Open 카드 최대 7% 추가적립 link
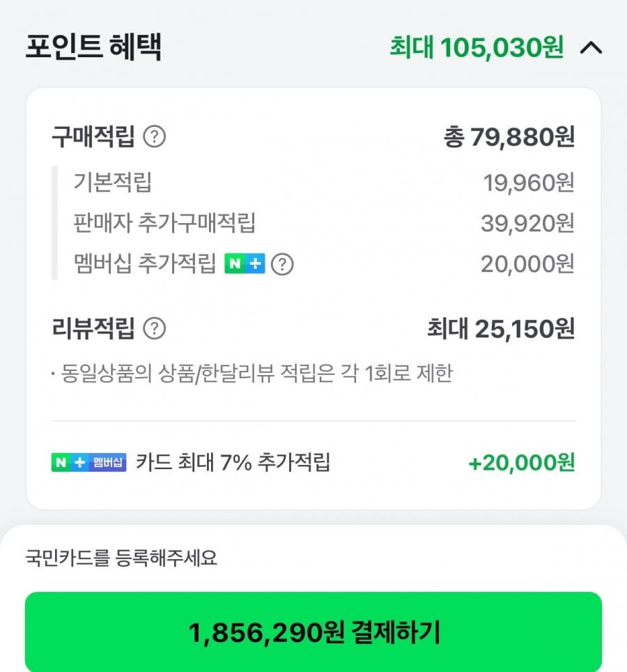627x672 pixels. 233,462
